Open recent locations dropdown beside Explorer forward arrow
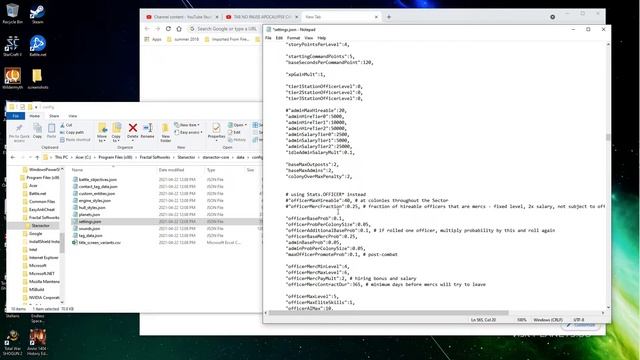The height and width of the screenshot is (360, 640). coord(30,157)
